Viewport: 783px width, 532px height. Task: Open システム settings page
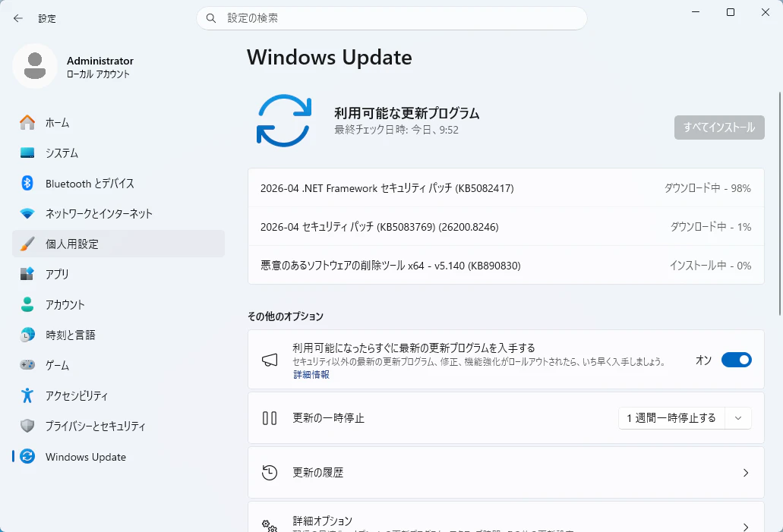[118, 153]
